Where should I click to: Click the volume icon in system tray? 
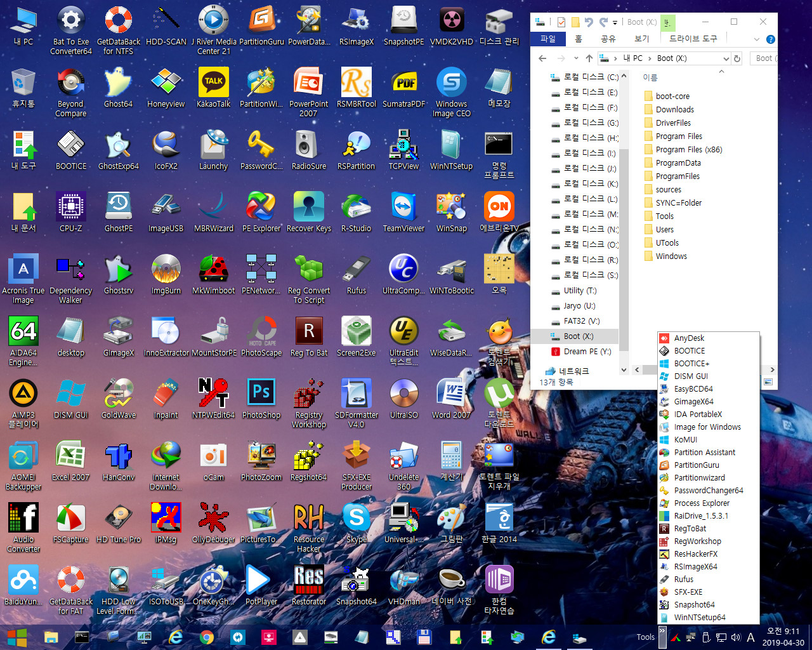click(x=736, y=637)
